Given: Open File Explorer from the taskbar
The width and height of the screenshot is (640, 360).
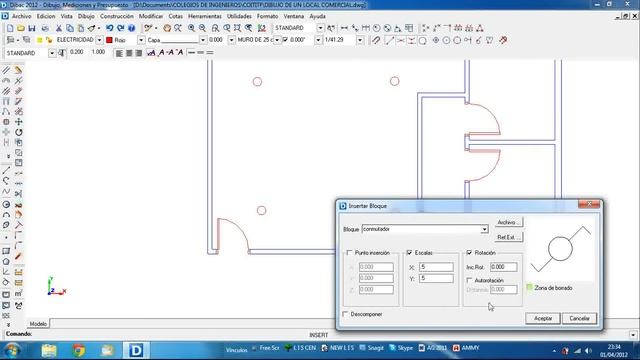Looking at the screenshot, I should click(49, 350).
